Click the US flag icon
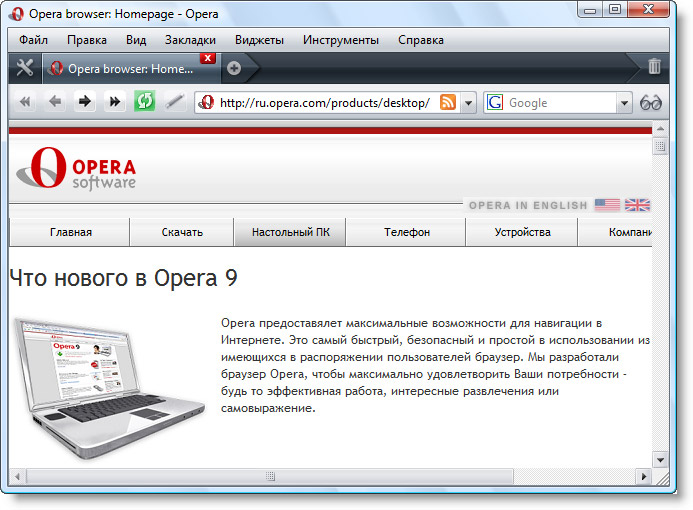 (x=607, y=205)
